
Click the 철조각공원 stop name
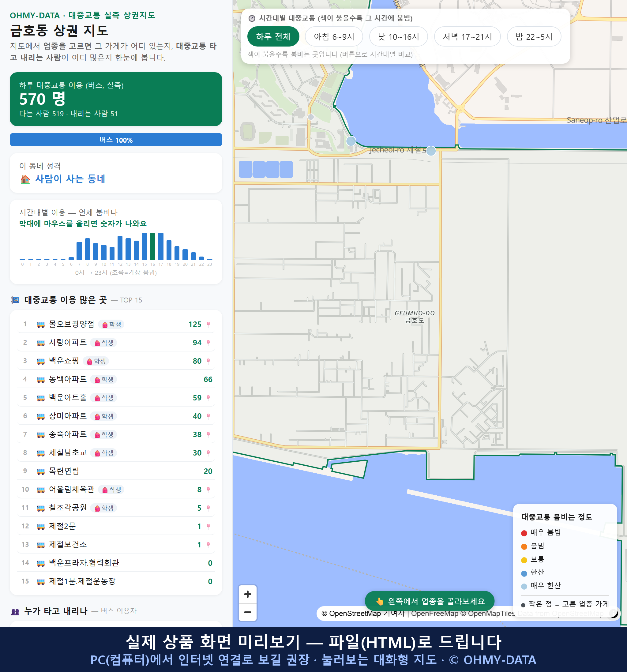[68, 508]
